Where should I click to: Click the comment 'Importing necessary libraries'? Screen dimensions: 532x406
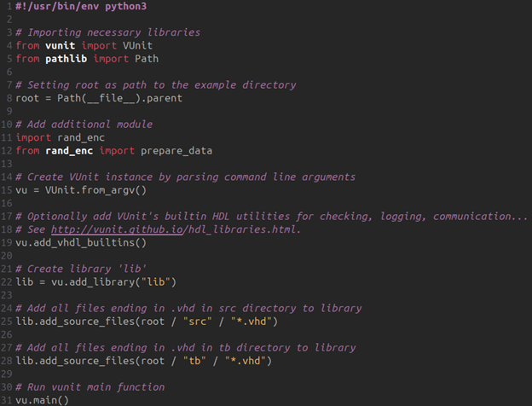(x=108, y=32)
